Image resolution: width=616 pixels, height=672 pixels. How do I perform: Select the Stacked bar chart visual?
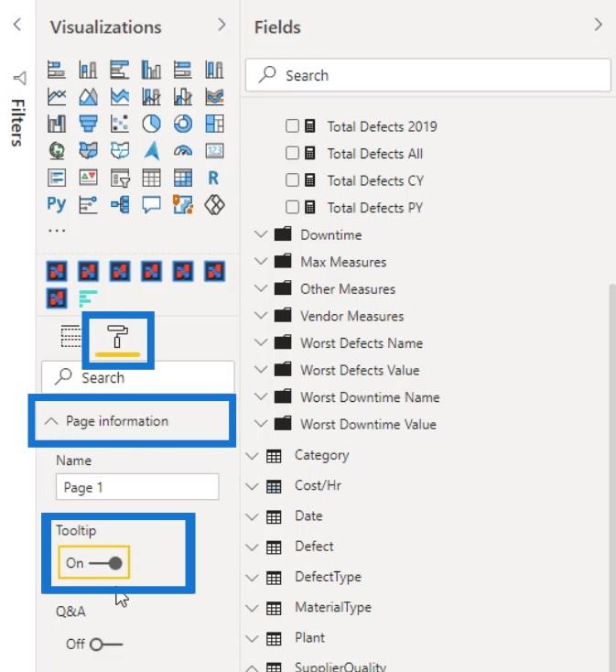coord(57,70)
